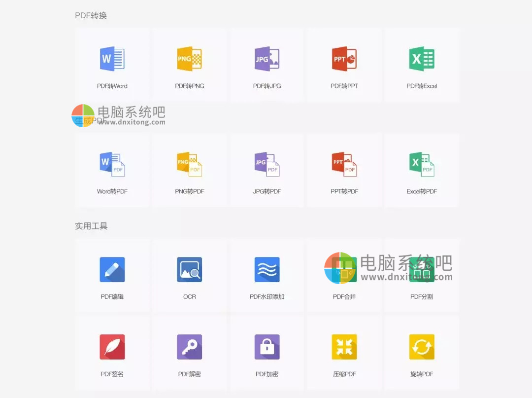Image resolution: width=532 pixels, height=398 pixels.
Task: Click the PPT转PDF icon
Action: pos(344,165)
